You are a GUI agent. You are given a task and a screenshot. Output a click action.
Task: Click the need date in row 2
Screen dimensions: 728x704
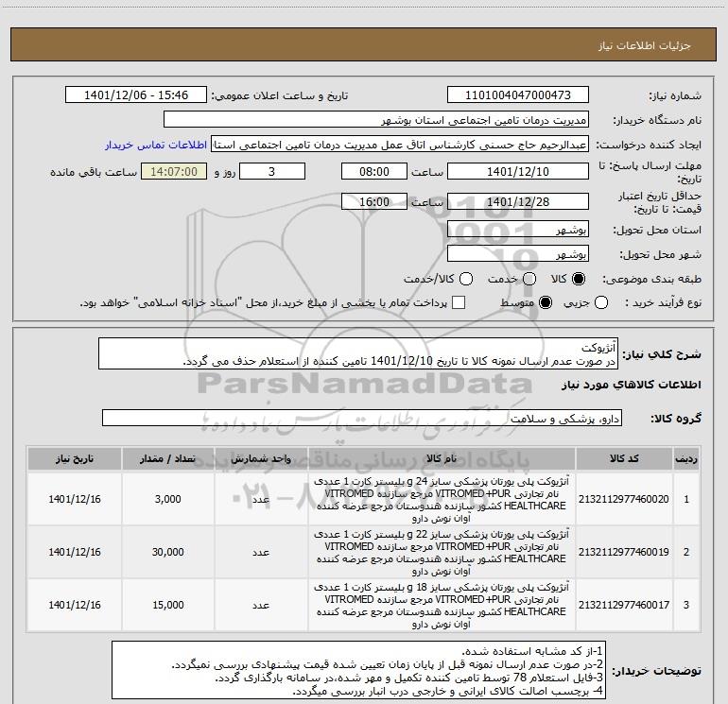(x=75, y=552)
